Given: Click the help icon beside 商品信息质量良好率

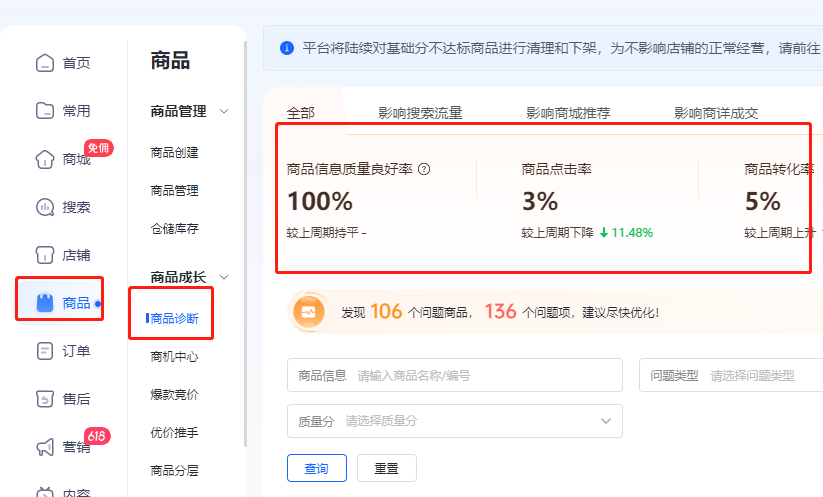Looking at the screenshot, I should tap(424, 170).
